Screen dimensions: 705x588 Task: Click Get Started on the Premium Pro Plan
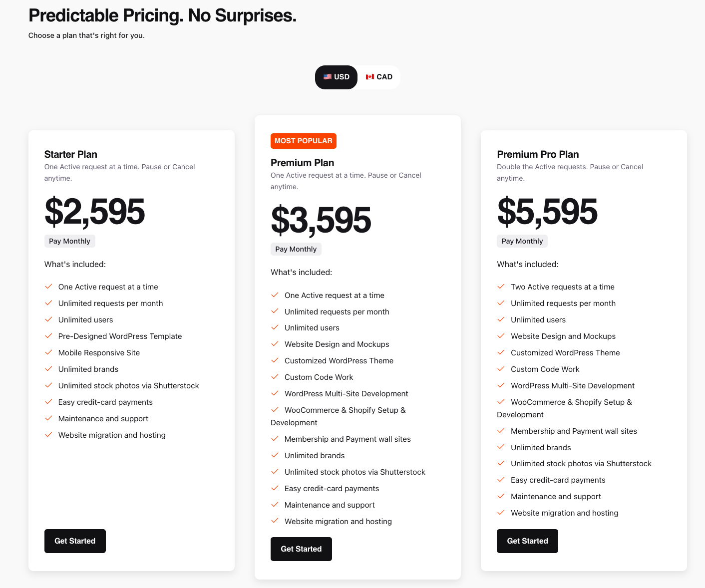point(527,541)
